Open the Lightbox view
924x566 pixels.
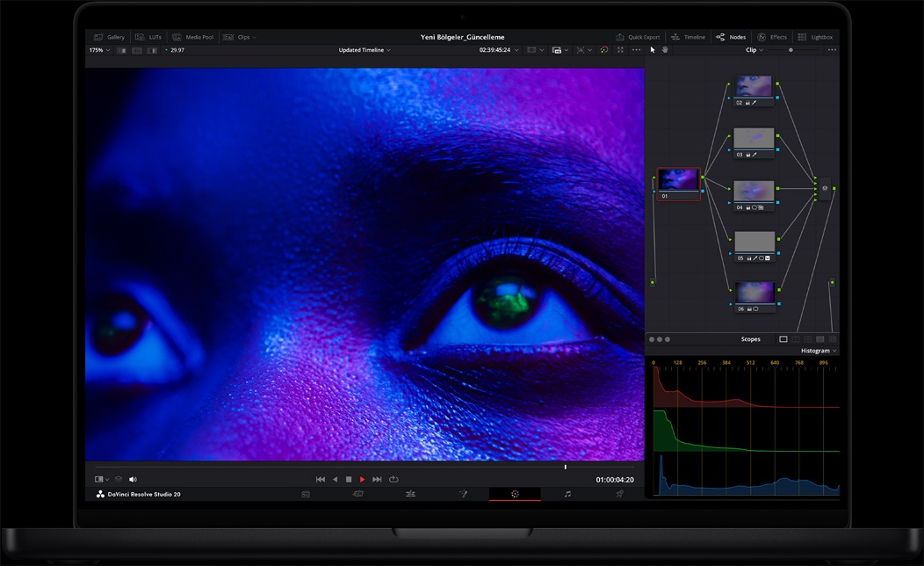tap(817, 37)
